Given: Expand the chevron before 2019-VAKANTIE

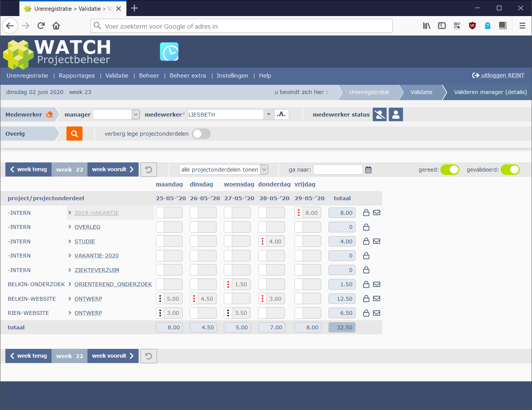Looking at the screenshot, I should pyautogui.click(x=70, y=213).
